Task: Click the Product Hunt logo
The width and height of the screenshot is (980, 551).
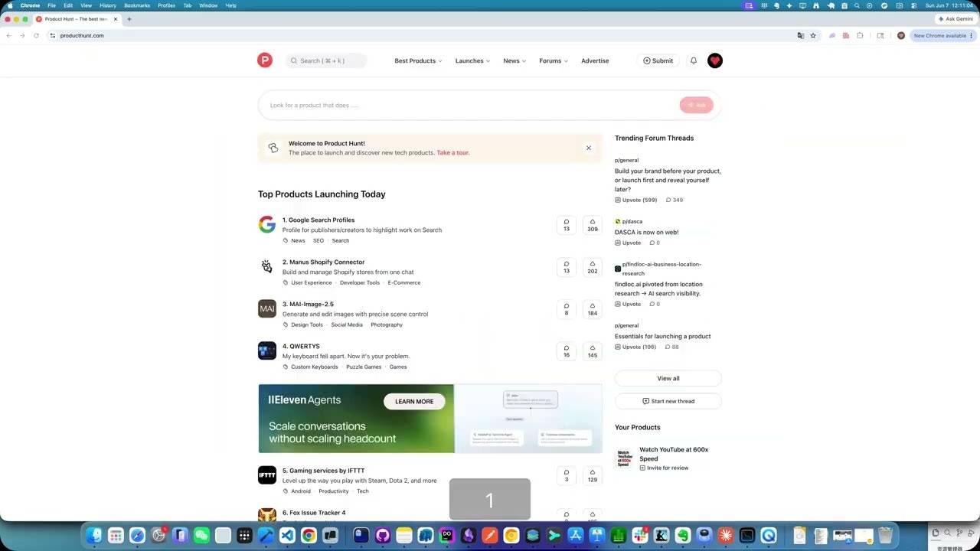Action: [x=264, y=60]
